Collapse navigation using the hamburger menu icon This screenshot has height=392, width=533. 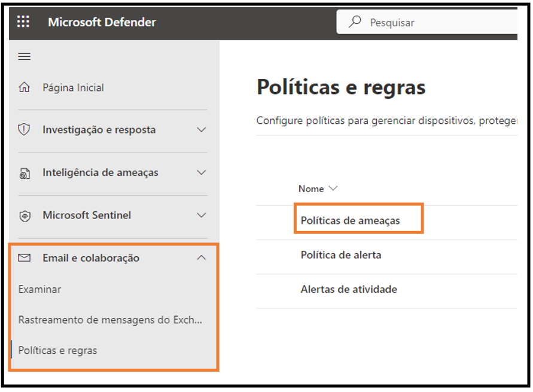point(24,56)
